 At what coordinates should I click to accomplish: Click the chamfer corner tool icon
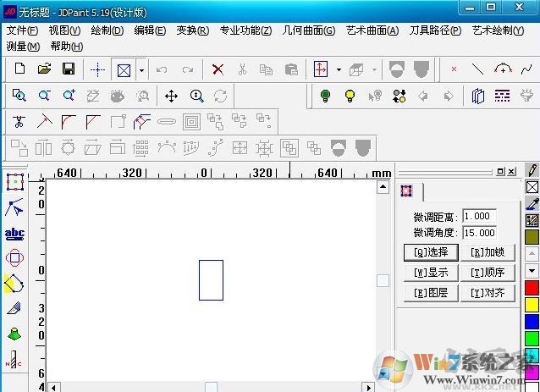pyautogui.click(x=93, y=122)
